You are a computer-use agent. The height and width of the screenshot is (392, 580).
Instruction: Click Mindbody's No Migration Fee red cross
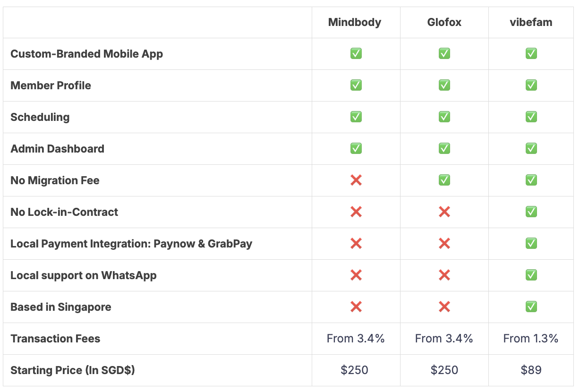tap(356, 180)
